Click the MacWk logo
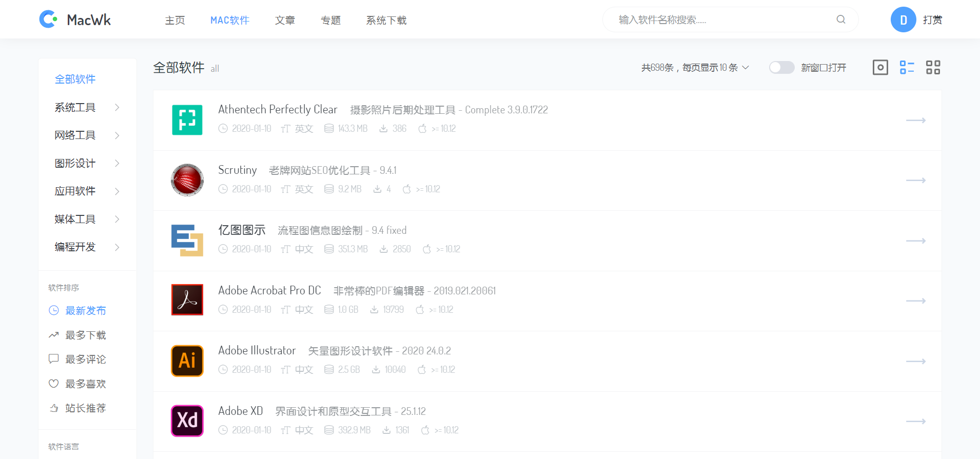 coord(75,19)
